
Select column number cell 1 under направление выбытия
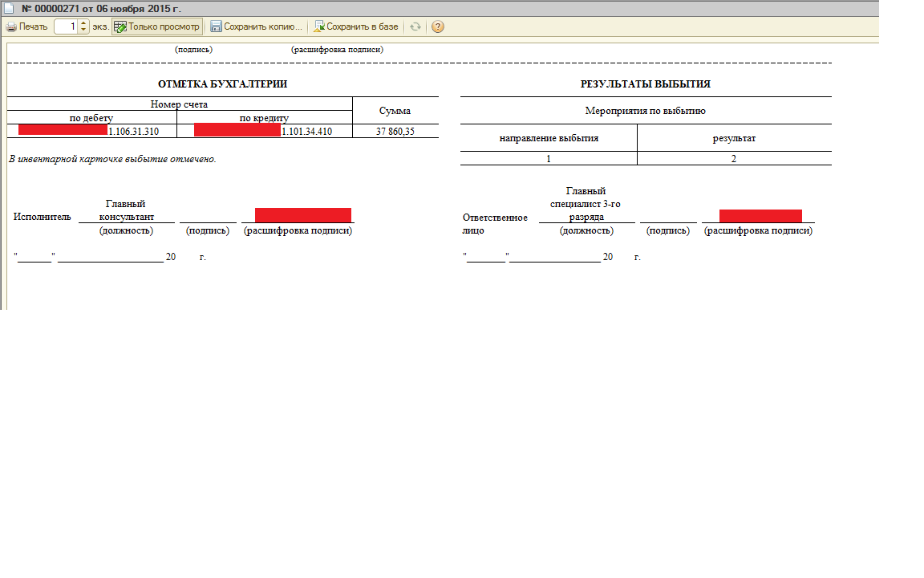(549, 159)
